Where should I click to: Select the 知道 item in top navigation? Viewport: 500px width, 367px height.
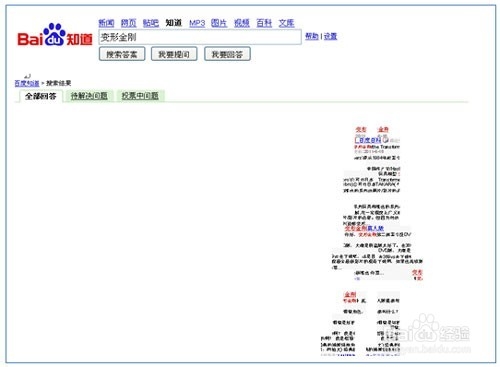(174, 23)
